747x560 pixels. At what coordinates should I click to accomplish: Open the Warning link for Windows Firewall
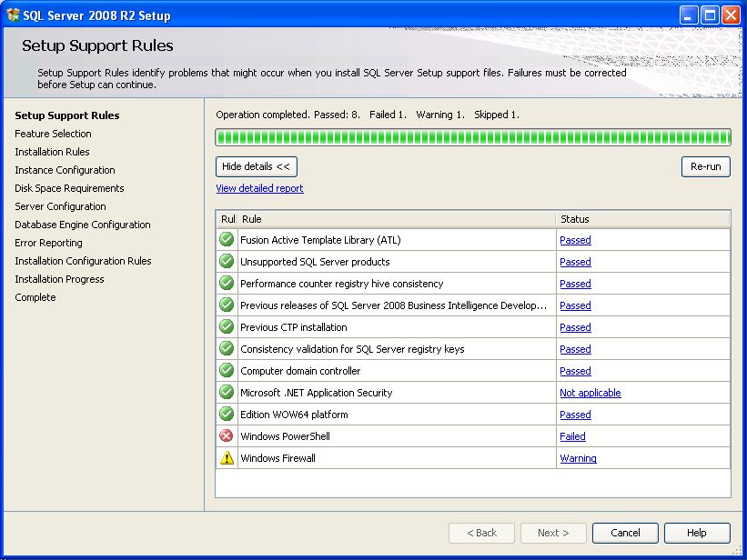[x=578, y=458]
